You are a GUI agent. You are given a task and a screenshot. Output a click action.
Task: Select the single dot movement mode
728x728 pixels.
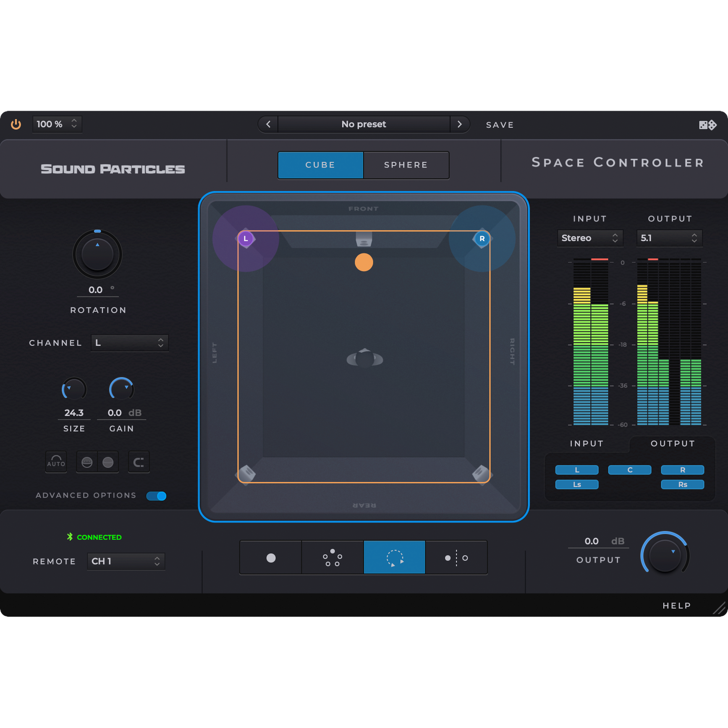pyautogui.click(x=270, y=558)
